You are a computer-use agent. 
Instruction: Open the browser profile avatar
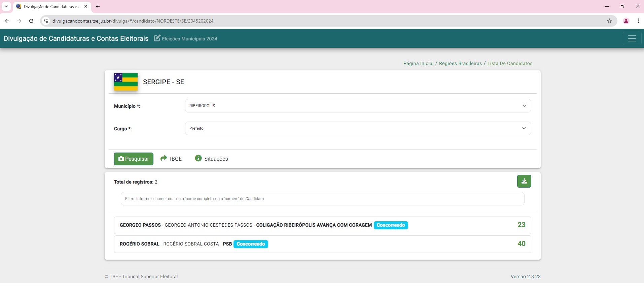(x=626, y=21)
